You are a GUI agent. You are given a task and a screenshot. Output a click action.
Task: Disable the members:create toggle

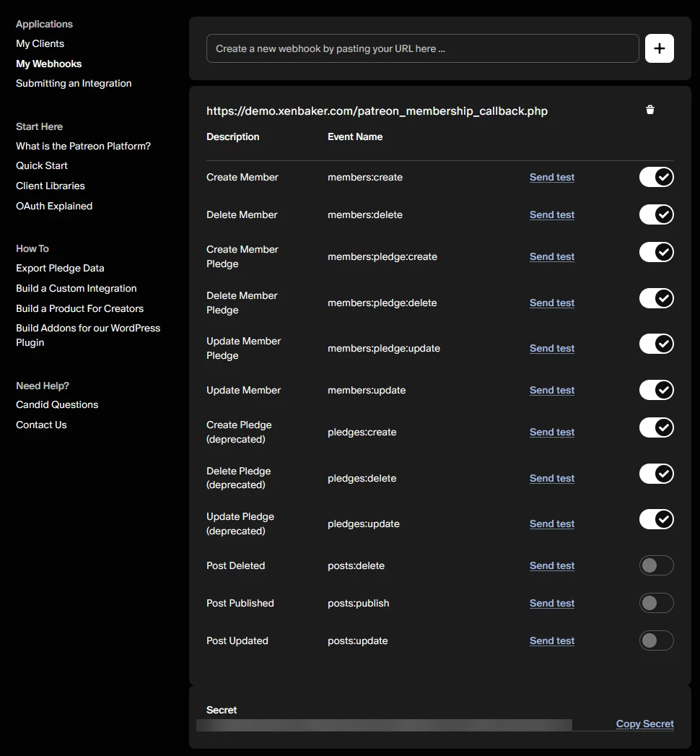click(656, 177)
